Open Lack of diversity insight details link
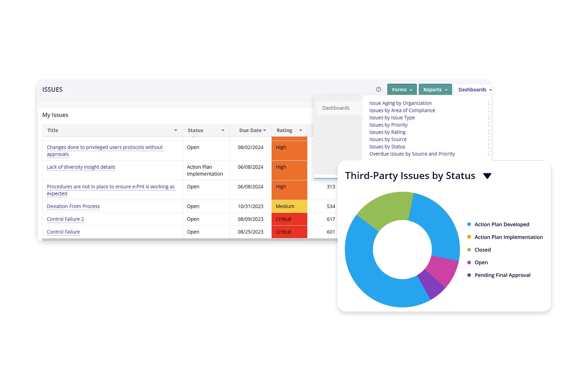The image size is (588, 391). coord(81,167)
